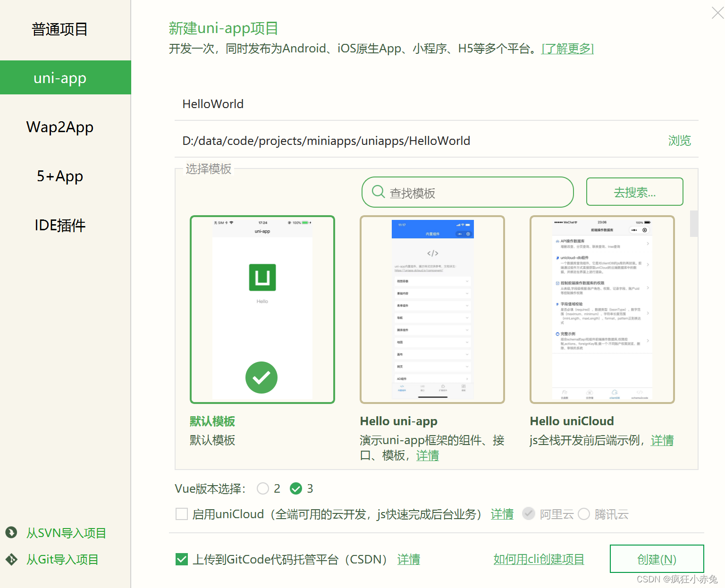Select Vue version 2 radio button
The height and width of the screenshot is (588, 725).
[x=263, y=488]
